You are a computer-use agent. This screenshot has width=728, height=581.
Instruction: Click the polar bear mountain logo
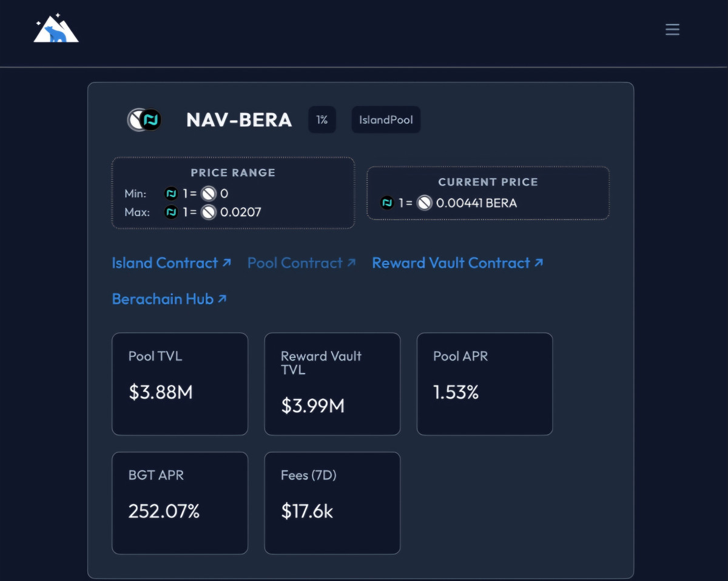click(56, 29)
